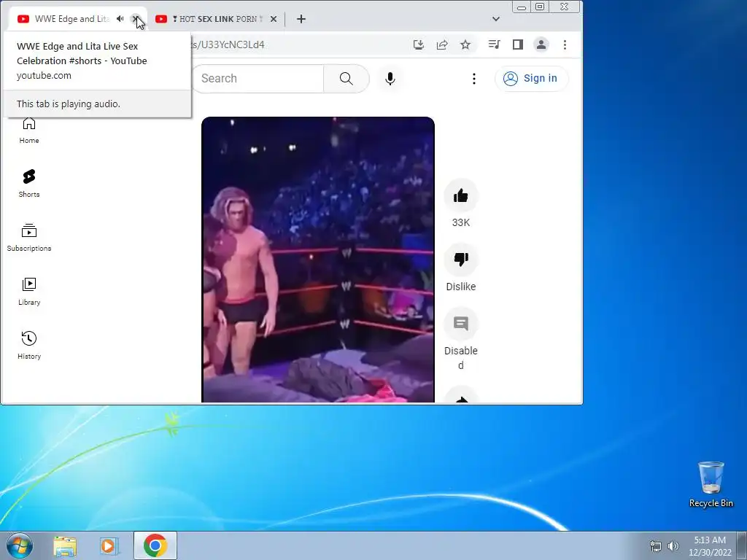
Task: Click the magnifier search button
Action: 347,79
